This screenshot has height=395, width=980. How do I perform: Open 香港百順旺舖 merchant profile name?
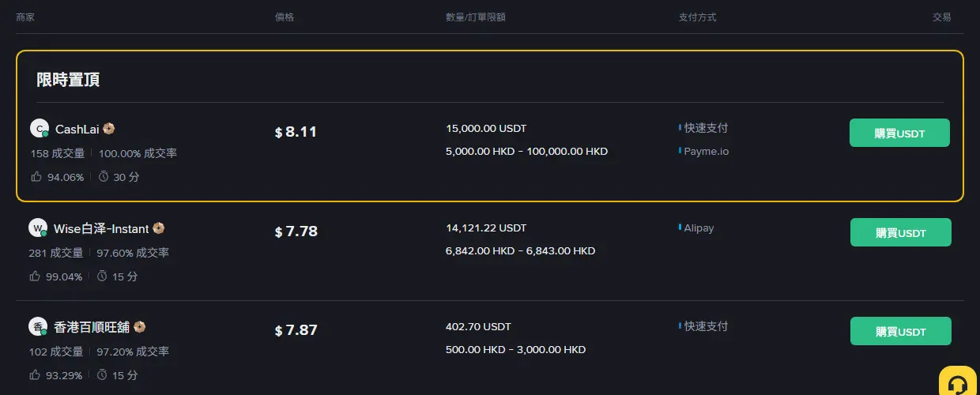[x=92, y=326]
